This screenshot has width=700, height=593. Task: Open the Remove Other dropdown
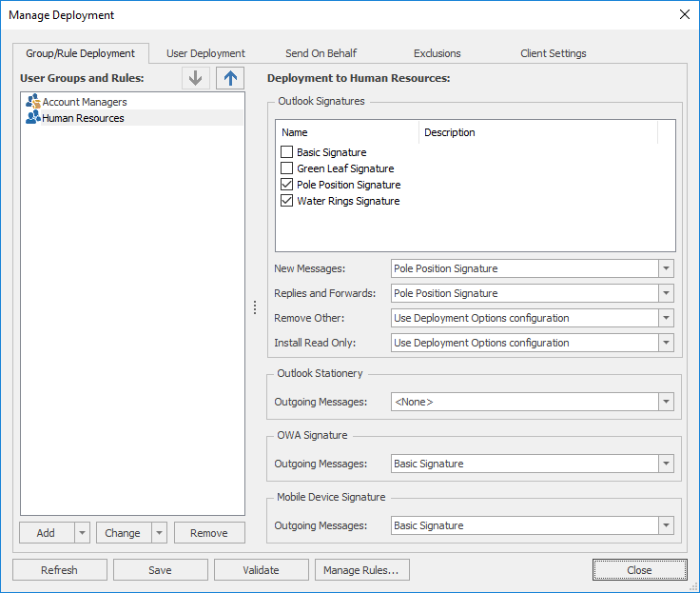tap(666, 318)
